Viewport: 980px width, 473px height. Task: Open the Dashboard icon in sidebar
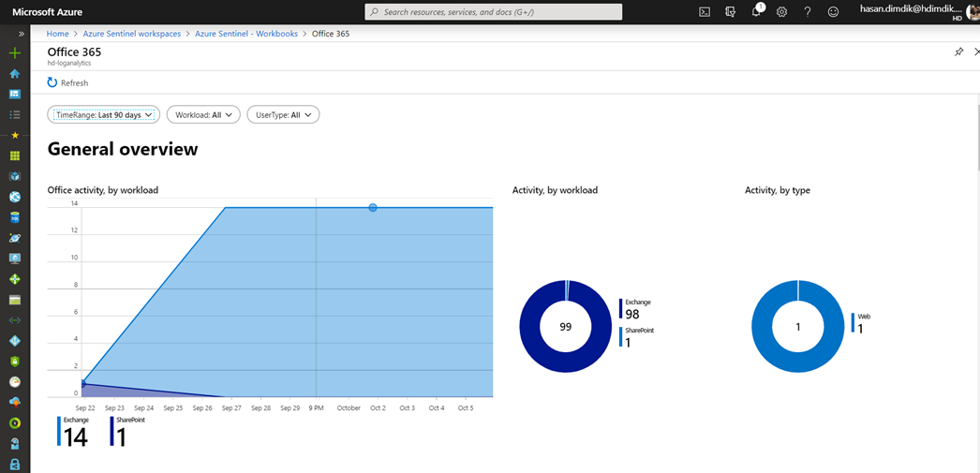point(15,94)
